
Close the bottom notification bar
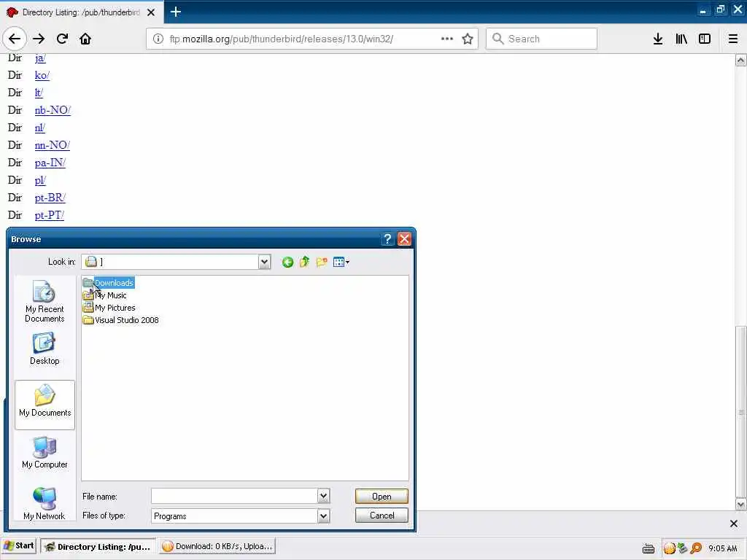click(734, 524)
